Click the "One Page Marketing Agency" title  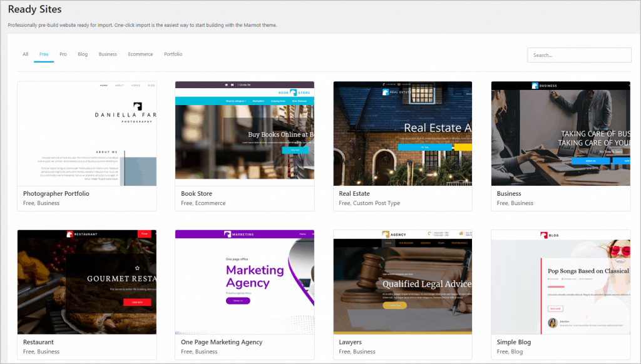(222, 342)
